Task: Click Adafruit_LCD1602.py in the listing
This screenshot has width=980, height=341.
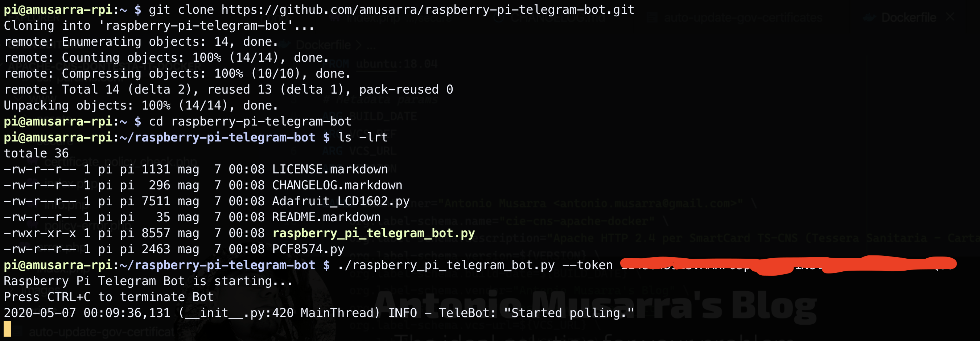Action: click(x=341, y=201)
